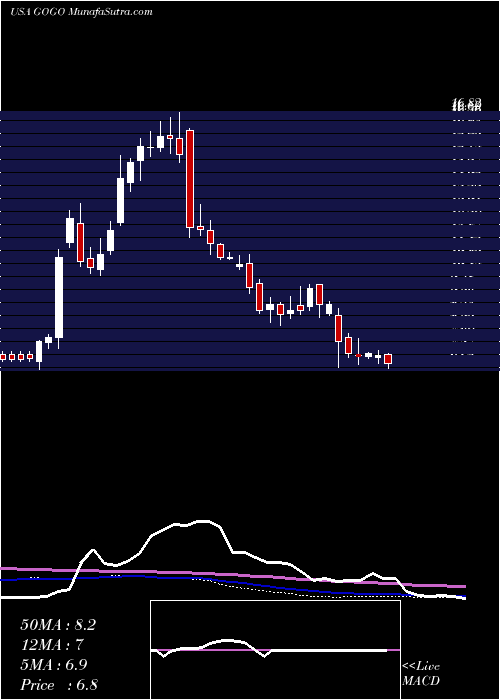This screenshot has height=700, width=500.
Task: Click the 'Price : 6.8' value
Action: (59, 685)
